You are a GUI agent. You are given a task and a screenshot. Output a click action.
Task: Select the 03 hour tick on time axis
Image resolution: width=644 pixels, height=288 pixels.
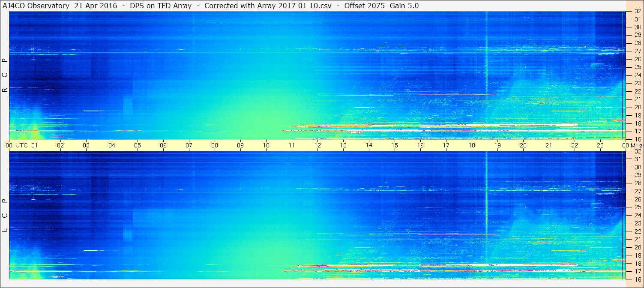coord(86,145)
